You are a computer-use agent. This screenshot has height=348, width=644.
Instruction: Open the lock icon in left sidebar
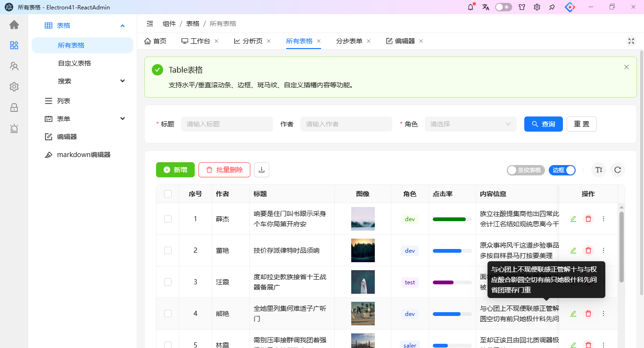(14, 108)
